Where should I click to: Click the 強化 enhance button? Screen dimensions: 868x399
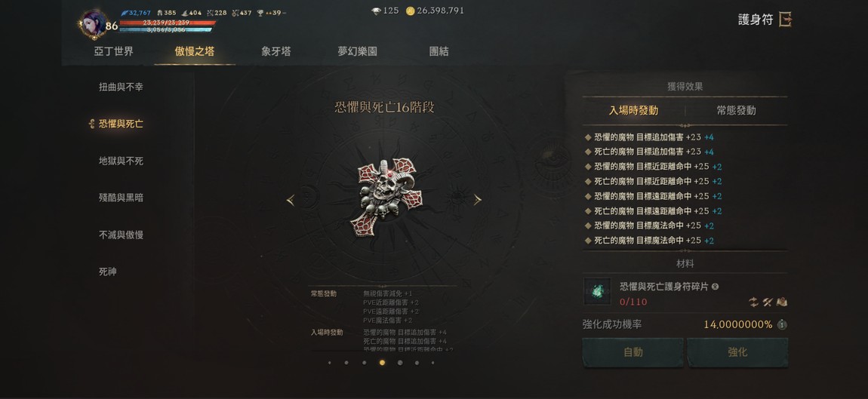(x=737, y=352)
